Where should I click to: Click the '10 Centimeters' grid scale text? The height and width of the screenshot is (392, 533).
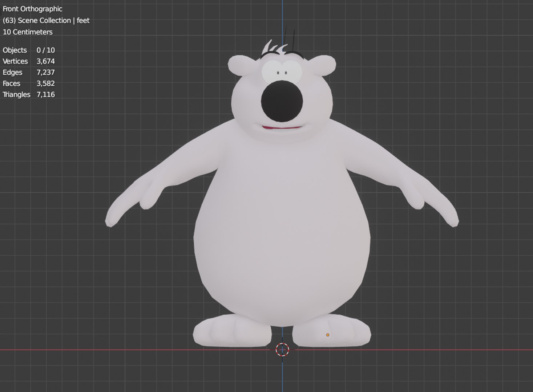point(28,32)
